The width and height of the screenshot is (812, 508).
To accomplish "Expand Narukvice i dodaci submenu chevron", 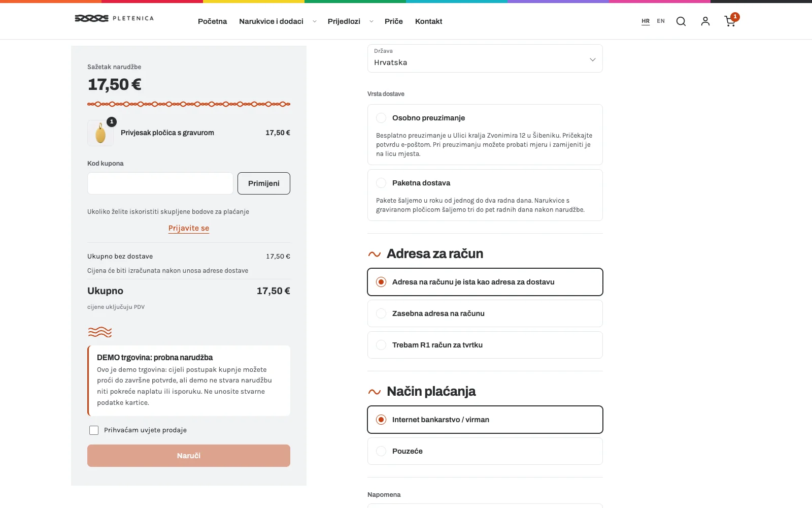I will point(315,21).
